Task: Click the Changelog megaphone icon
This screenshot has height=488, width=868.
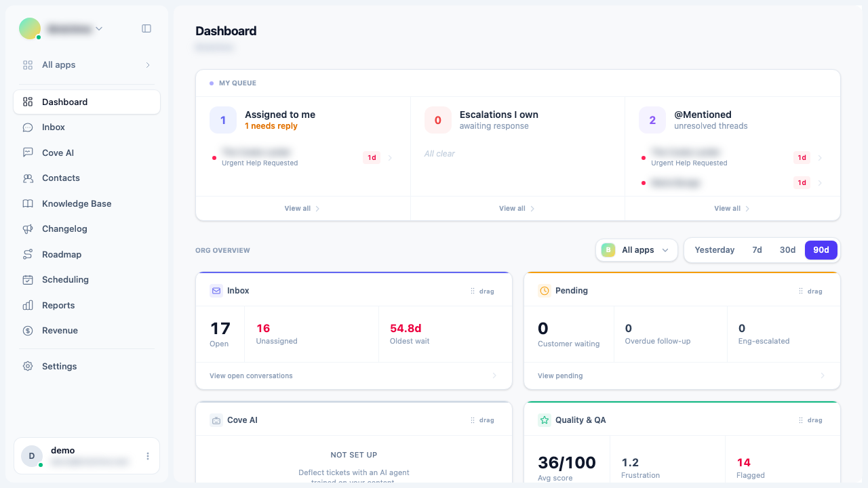Action: 28,229
